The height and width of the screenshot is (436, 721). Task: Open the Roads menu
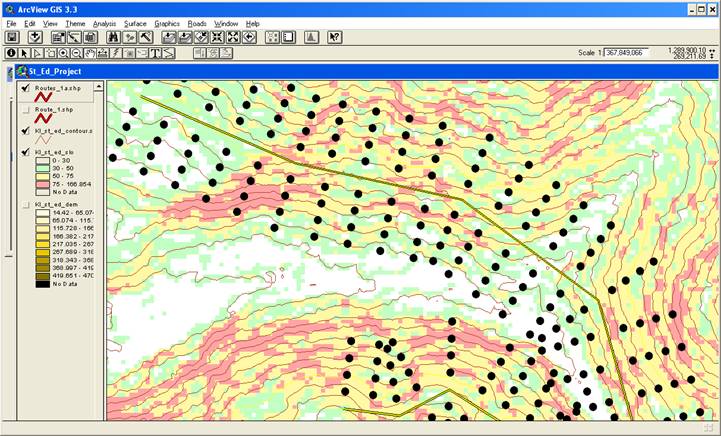(x=197, y=22)
